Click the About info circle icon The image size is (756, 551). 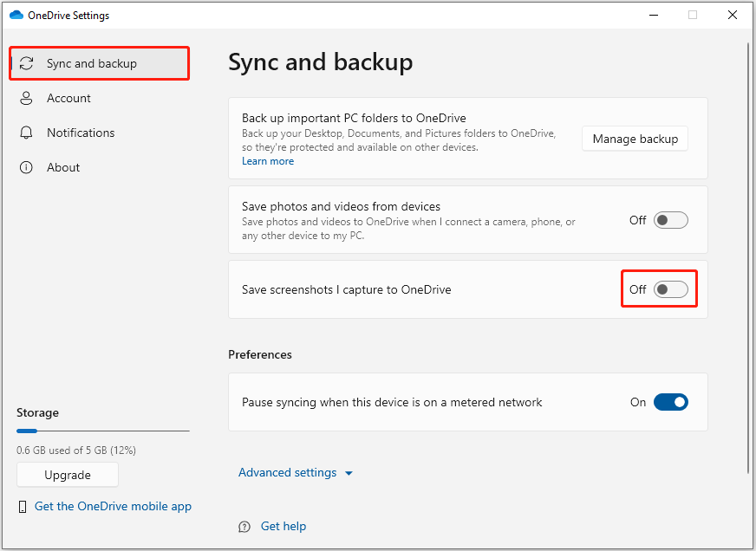click(26, 167)
